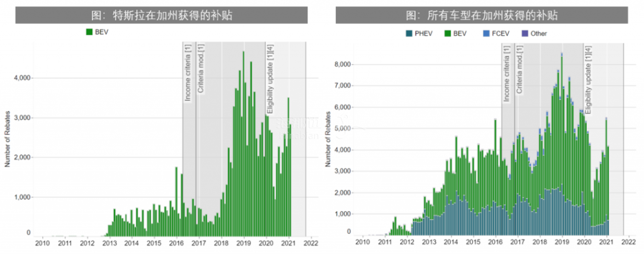Click the title 图：所有车型在加州获得的补贴

482,16
